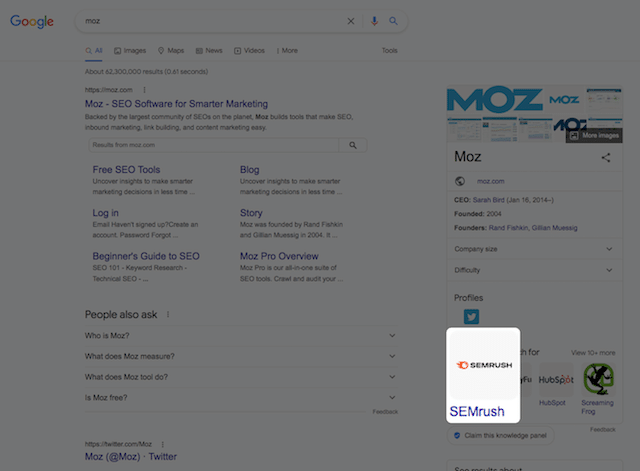Viewport: 640px width, 471px height.
Task: Click the Google logo
Action: (x=32, y=21)
